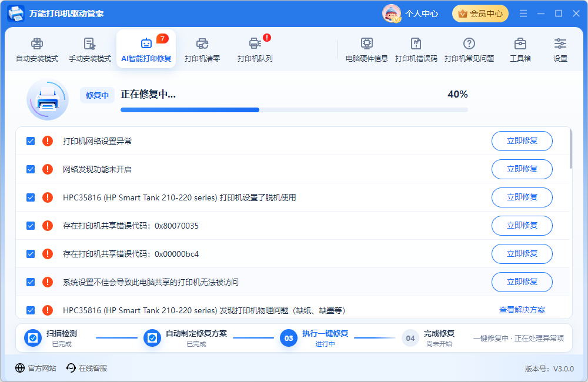This screenshot has height=382, width=588.
Task: Uncheck 系统设置不佳 row checkbox
Action: (31, 282)
